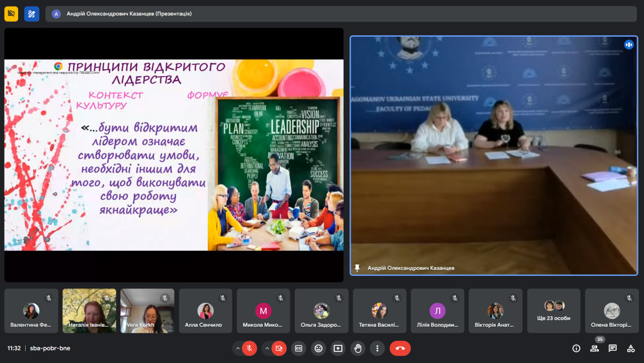Open the meeting details info icon
This screenshot has width=644, height=363.
(576, 348)
